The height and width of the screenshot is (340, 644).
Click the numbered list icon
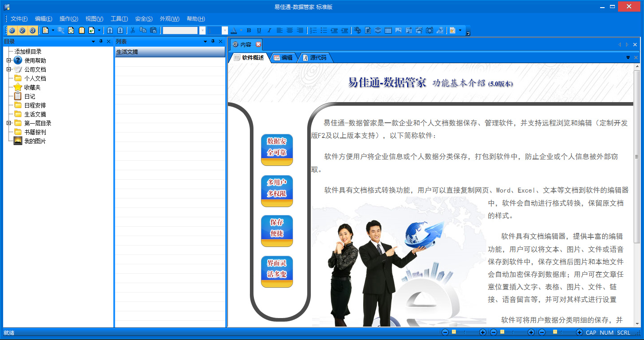coord(313,30)
